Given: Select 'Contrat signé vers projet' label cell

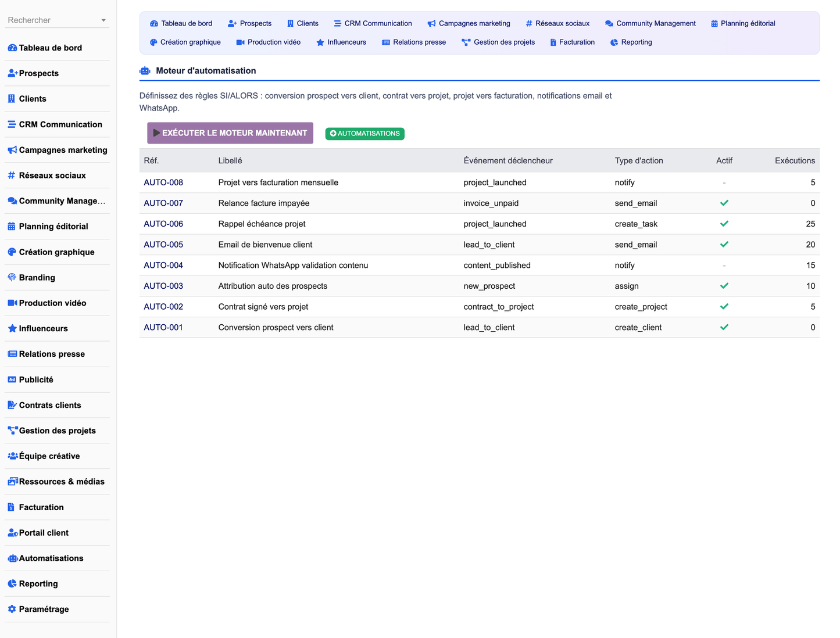Looking at the screenshot, I should tap(263, 307).
